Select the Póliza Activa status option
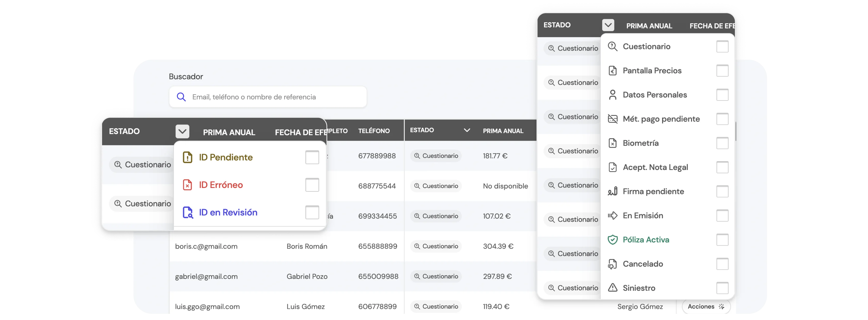This screenshot has width=868, height=320. (x=668, y=240)
